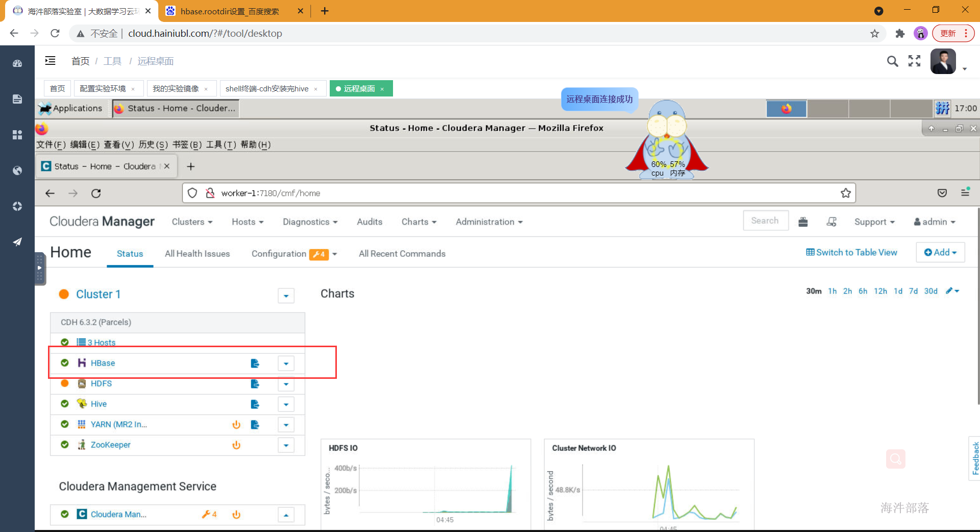Go back in Firefox remote browser

coord(50,193)
